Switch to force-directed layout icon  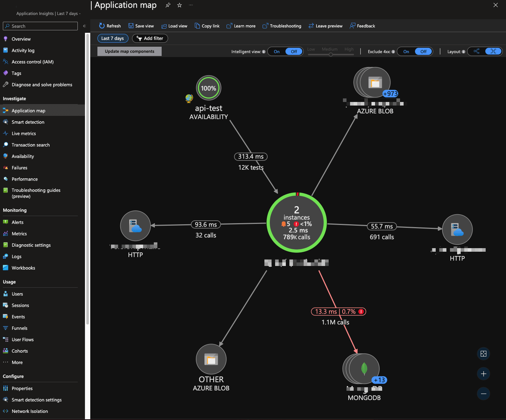tap(493, 51)
